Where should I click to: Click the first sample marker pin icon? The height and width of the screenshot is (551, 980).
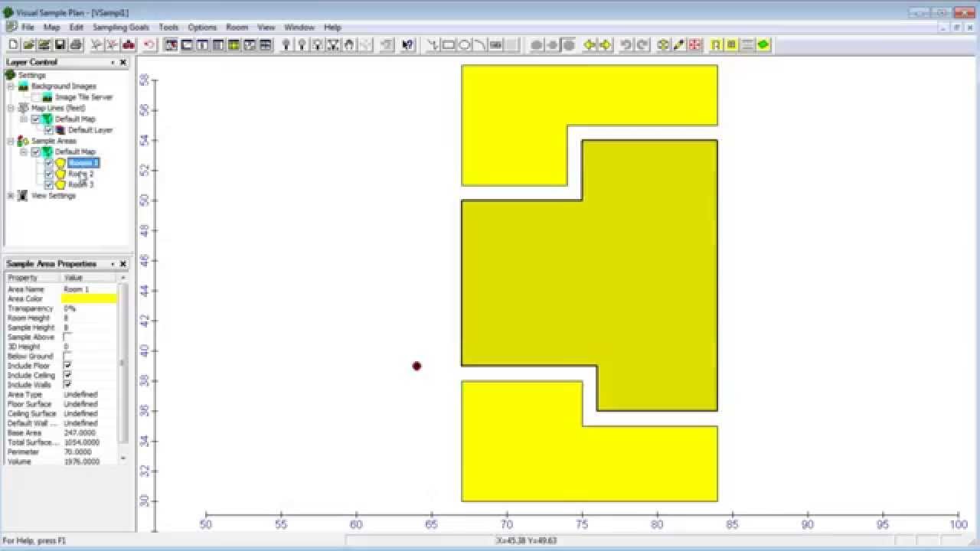tap(286, 45)
